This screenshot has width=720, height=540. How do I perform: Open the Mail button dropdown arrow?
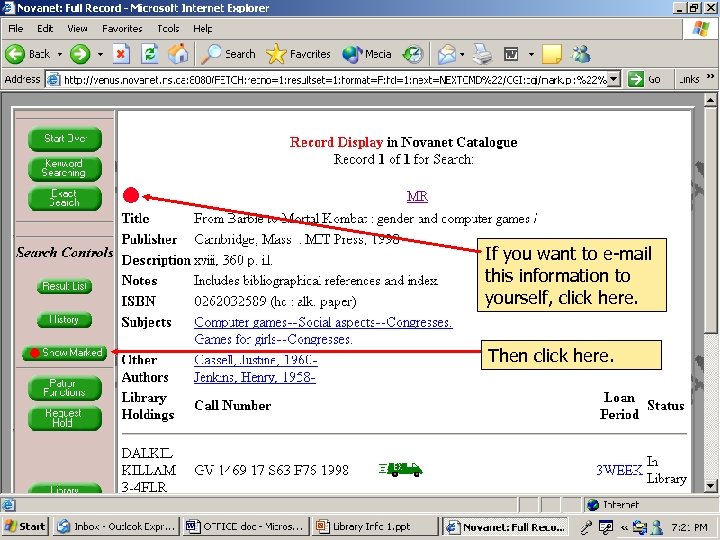click(462, 54)
